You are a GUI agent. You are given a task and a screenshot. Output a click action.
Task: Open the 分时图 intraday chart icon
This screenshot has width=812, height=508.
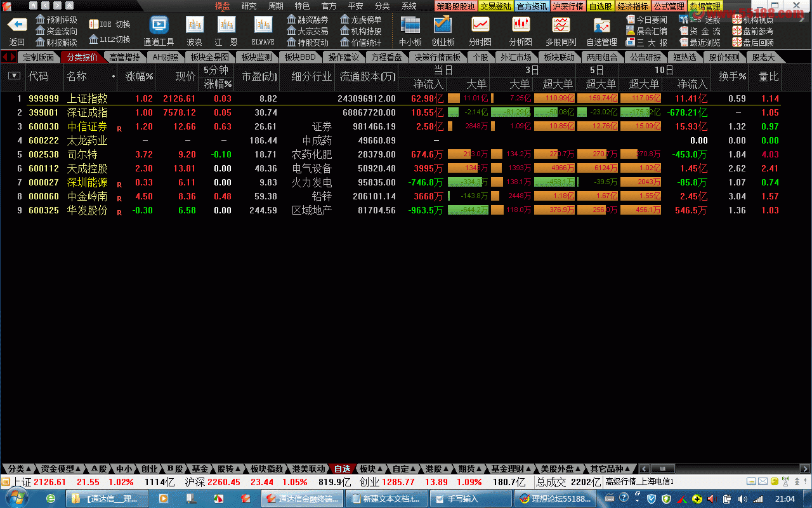click(480, 25)
